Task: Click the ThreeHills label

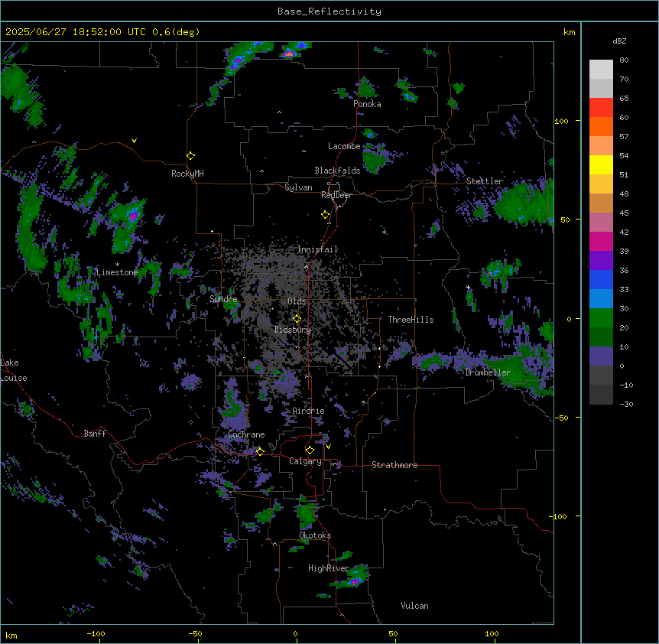Action: [x=411, y=320]
